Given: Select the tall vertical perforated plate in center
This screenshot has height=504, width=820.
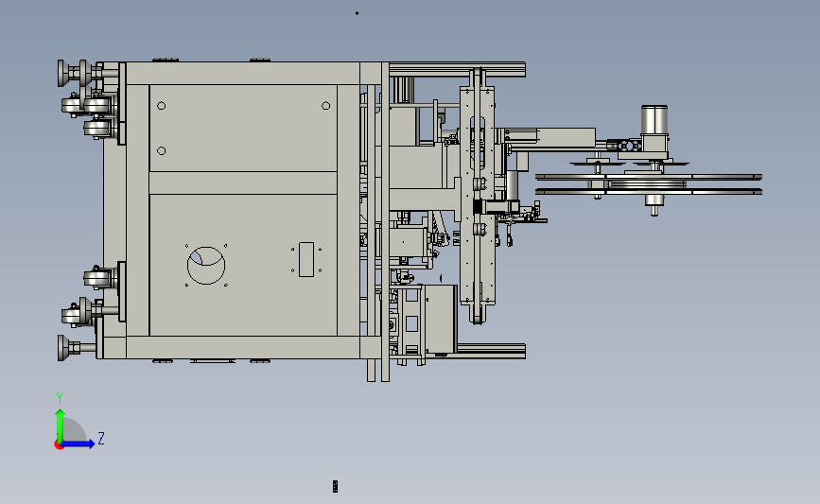Looking at the screenshot, I should [x=478, y=196].
